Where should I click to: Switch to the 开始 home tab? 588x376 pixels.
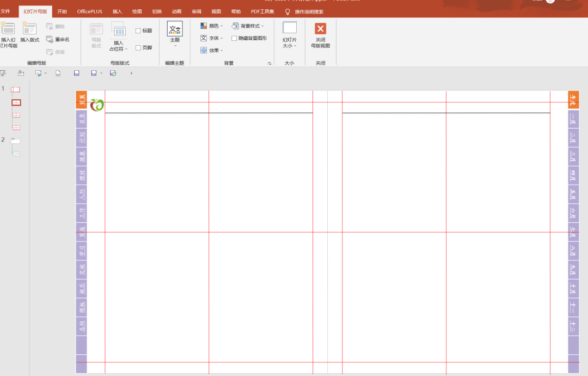click(62, 11)
